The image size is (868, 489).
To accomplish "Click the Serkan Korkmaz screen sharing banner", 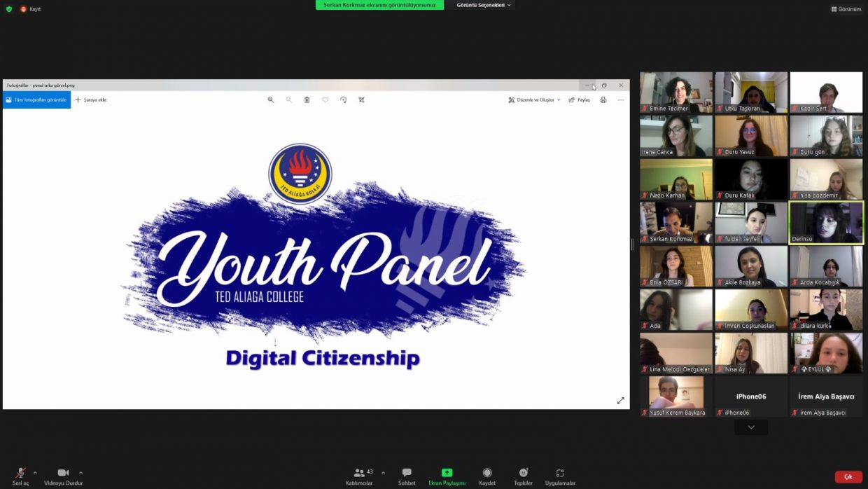I will 379,5.
